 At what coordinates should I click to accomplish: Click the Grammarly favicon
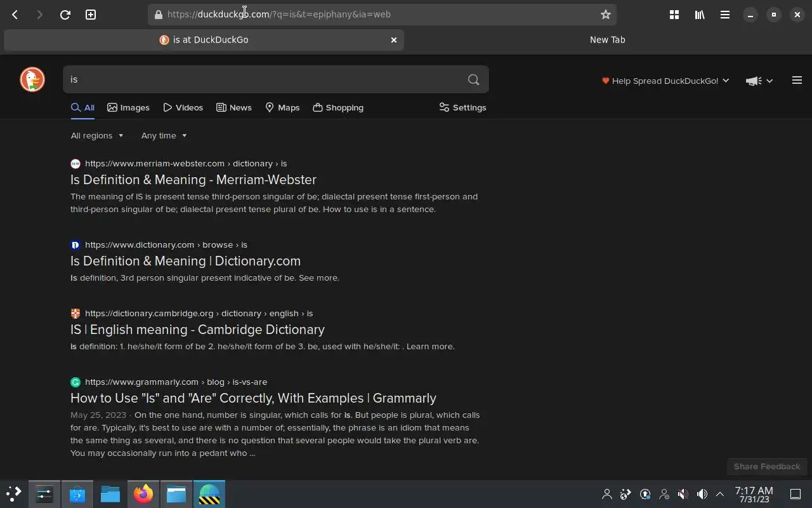pyautogui.click(x=75, y=382)
